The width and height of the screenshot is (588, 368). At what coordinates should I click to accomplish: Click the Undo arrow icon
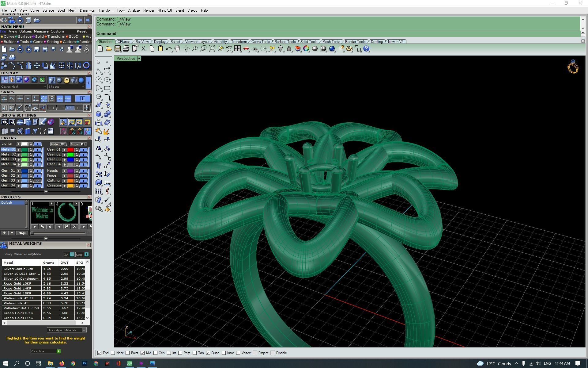coord(169,49)
